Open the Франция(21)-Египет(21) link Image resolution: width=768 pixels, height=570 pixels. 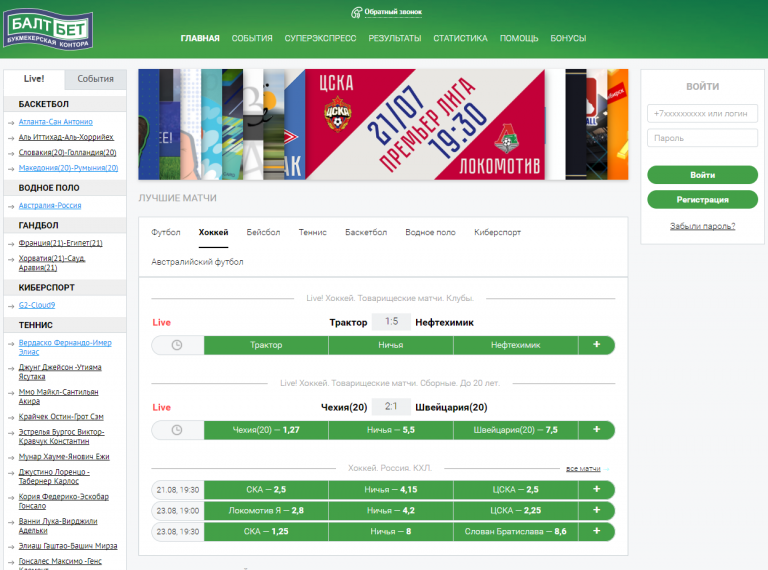coord(61,243)
